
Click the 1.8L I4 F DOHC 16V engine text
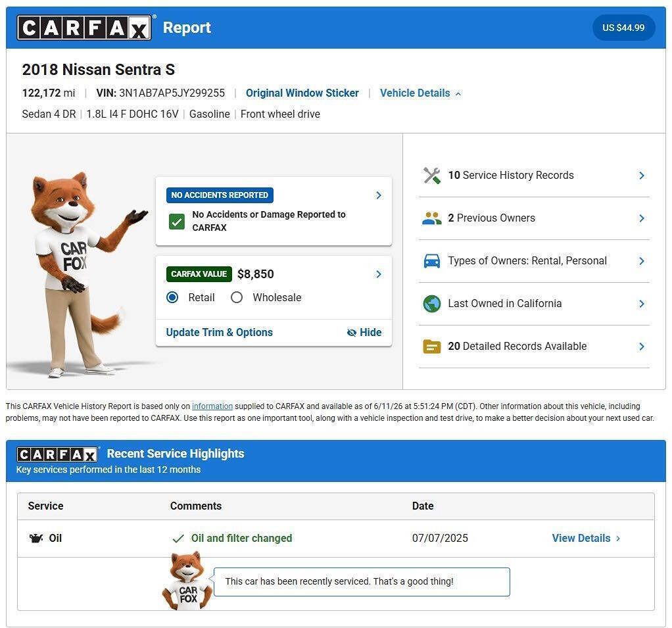(132, 114)
